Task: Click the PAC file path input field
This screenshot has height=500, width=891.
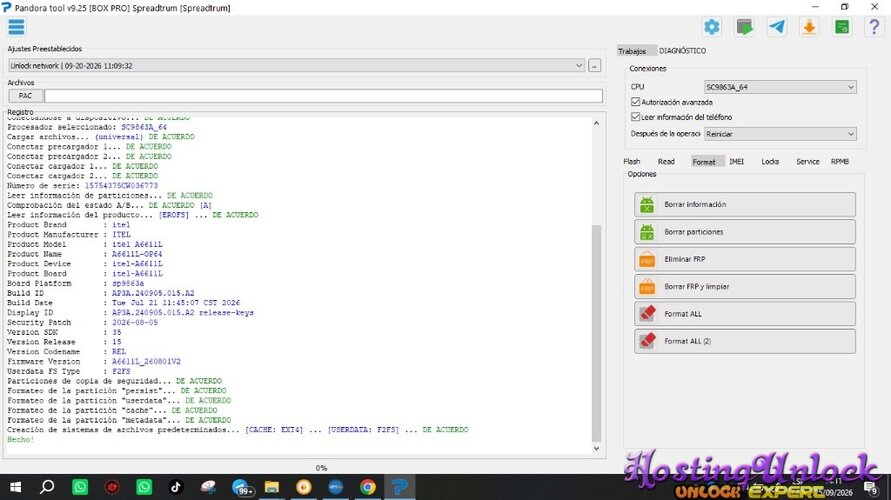Action: point(323,95)
